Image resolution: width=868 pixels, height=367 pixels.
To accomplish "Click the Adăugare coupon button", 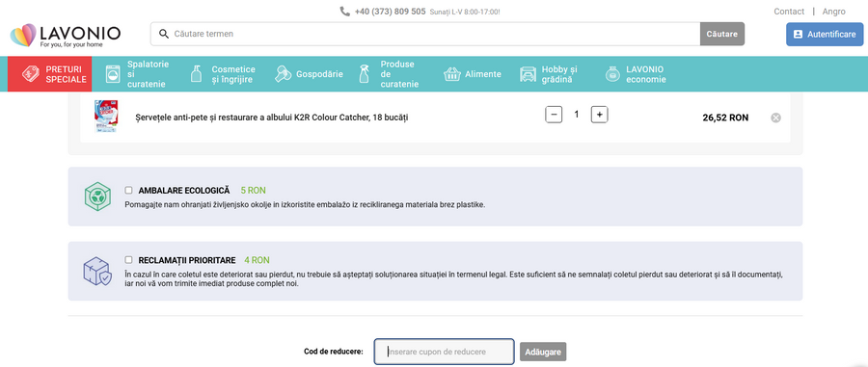I will 542,352.
